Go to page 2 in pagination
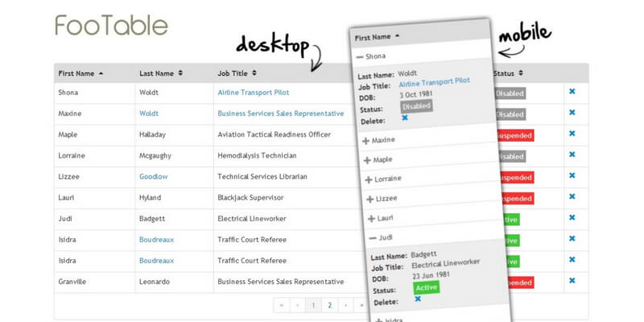 click(329, 305)
